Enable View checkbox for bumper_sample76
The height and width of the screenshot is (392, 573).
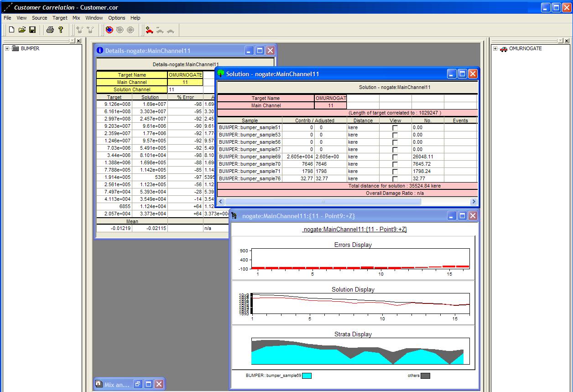pos(395,179)
